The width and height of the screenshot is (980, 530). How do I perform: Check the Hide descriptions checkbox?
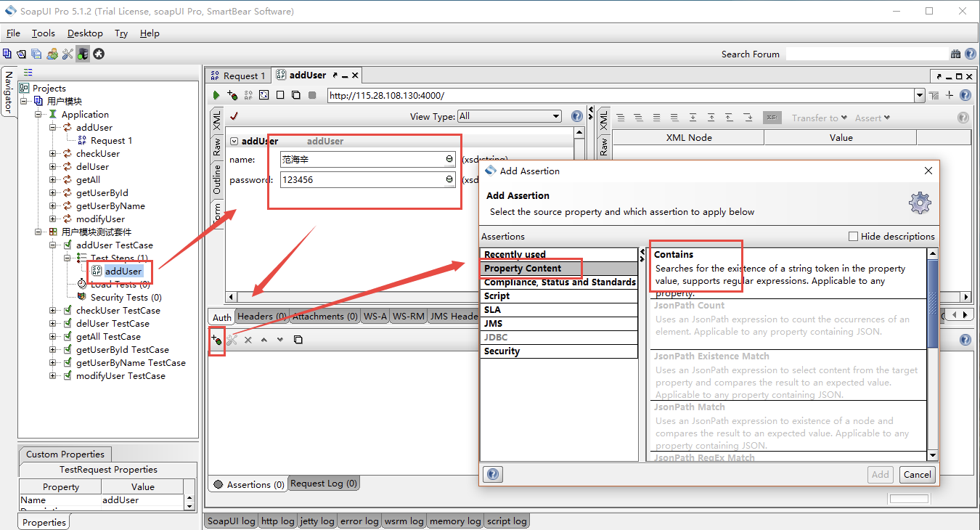point(853,236)
